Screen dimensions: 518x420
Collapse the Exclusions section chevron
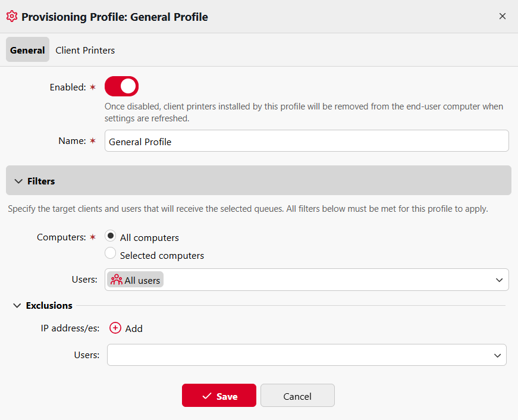tap(17, 306)
